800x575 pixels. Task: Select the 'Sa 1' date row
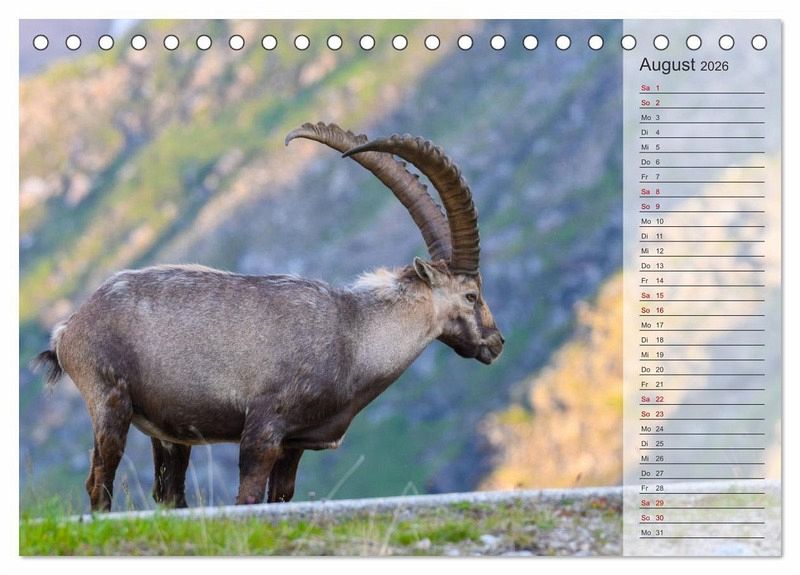tap(701, 88)
